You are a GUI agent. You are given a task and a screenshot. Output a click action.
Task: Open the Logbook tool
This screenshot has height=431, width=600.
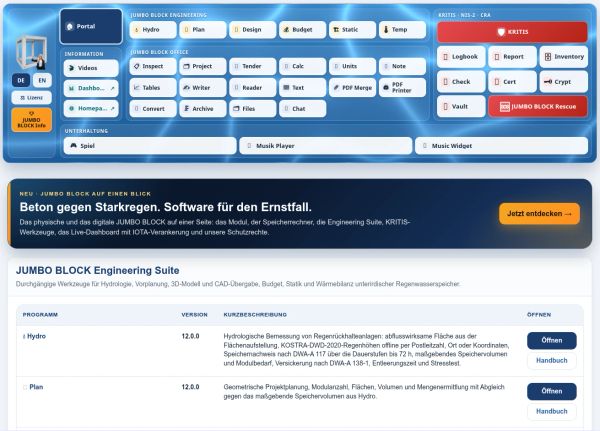click(461, 57)
